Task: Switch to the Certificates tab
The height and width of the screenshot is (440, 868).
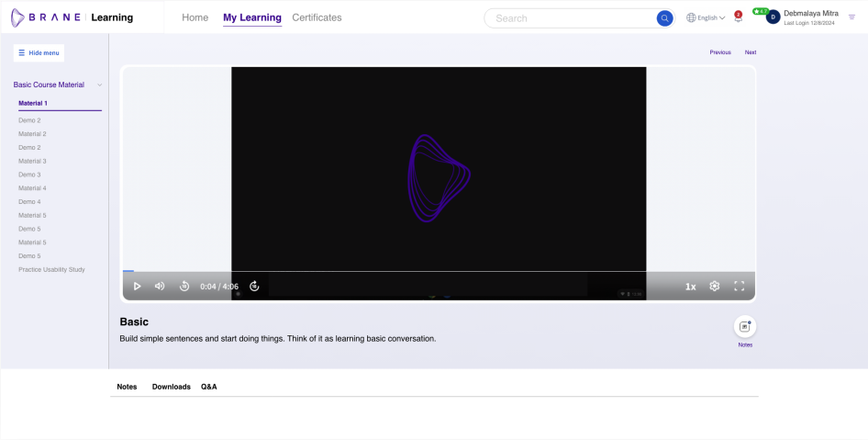Action: pyautogui.click(x=317, y=17)
